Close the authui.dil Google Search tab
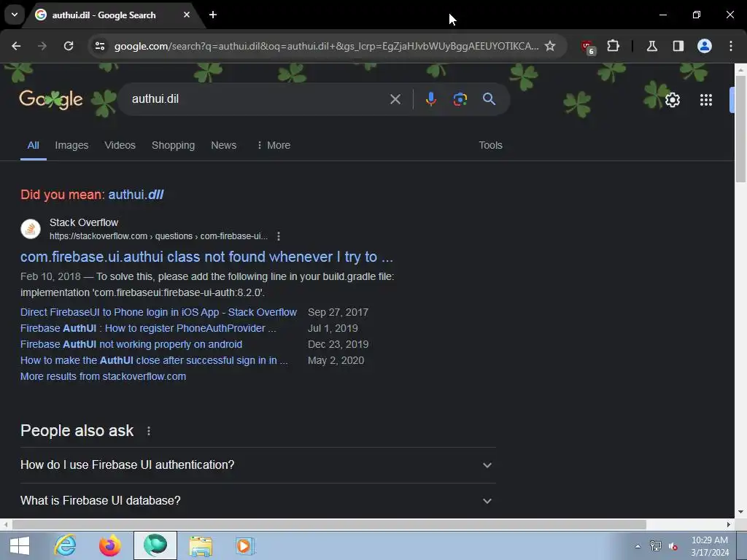The image size is (747, 560). 187,15
